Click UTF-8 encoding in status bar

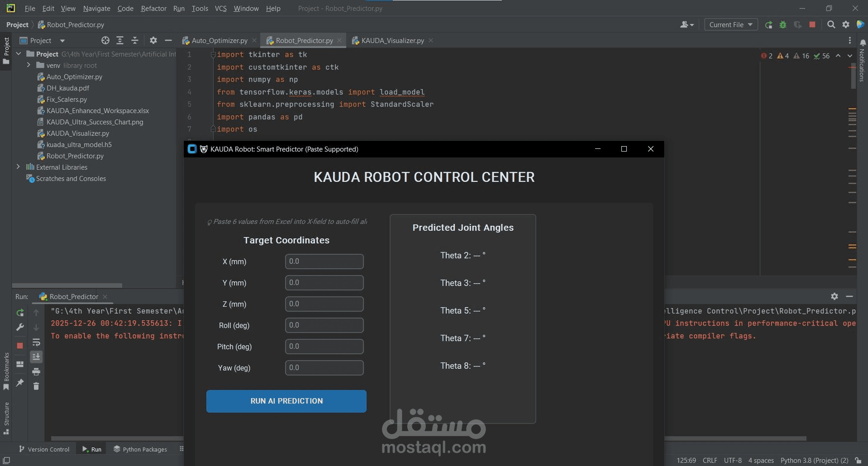tap(733, 461)
